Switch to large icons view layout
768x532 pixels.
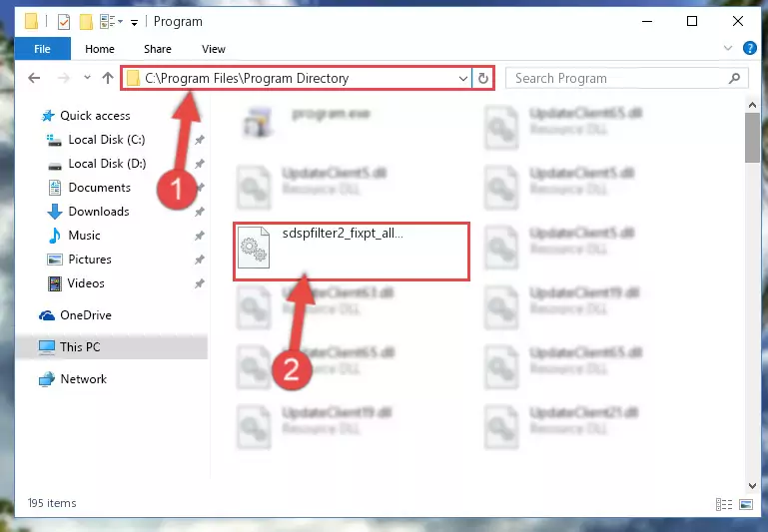coord(746,504)
